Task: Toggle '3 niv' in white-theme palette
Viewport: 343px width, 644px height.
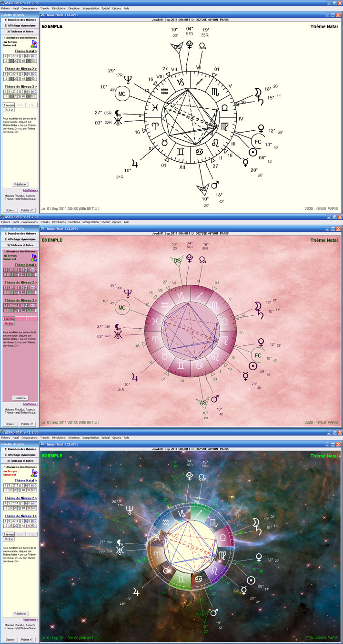Action: (31, 105)
